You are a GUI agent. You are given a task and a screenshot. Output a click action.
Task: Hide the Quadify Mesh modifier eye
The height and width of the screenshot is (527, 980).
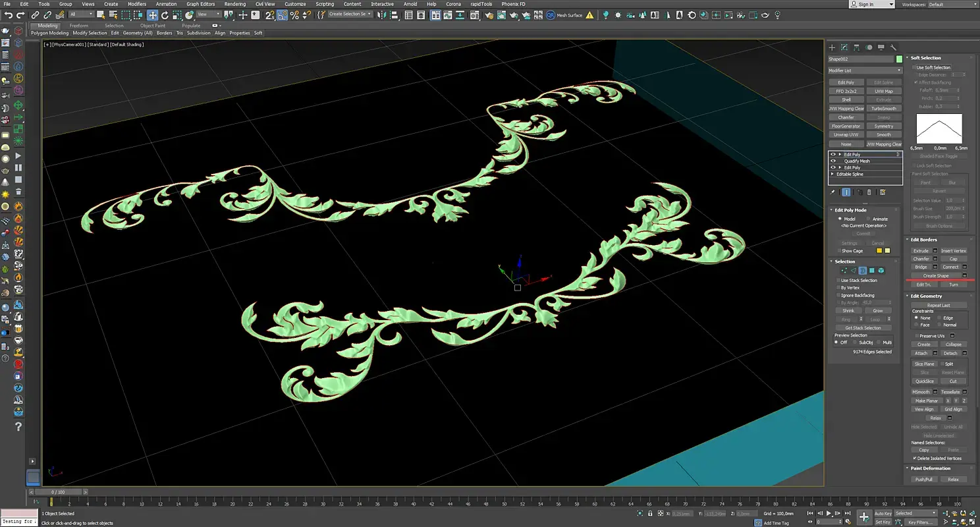pos(833,161)
